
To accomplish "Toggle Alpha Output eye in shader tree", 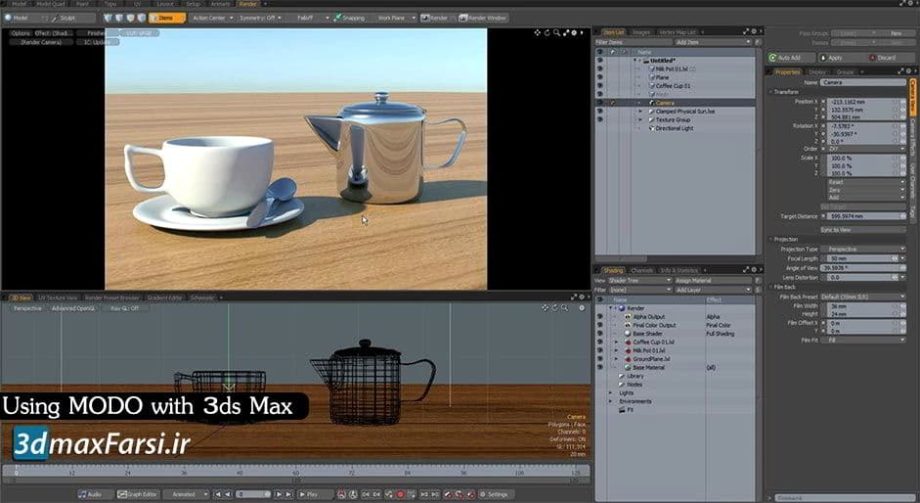I will point(600,316).
